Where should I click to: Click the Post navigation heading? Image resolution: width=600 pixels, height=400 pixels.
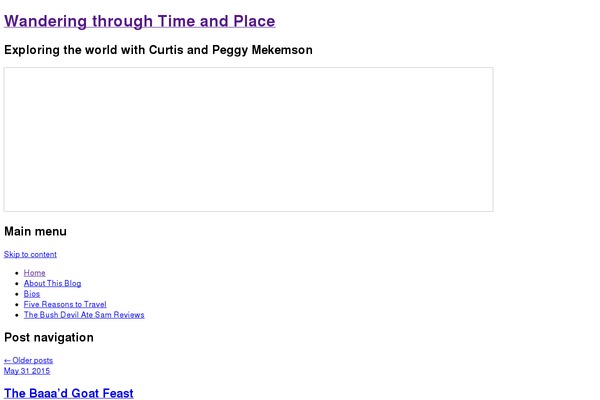[x=49, y=337]
